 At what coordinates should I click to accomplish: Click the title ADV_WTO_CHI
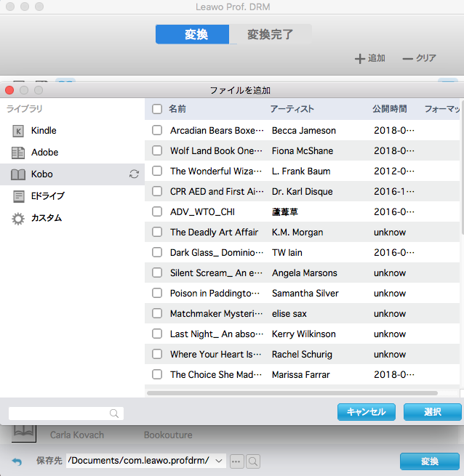[202, 212]
